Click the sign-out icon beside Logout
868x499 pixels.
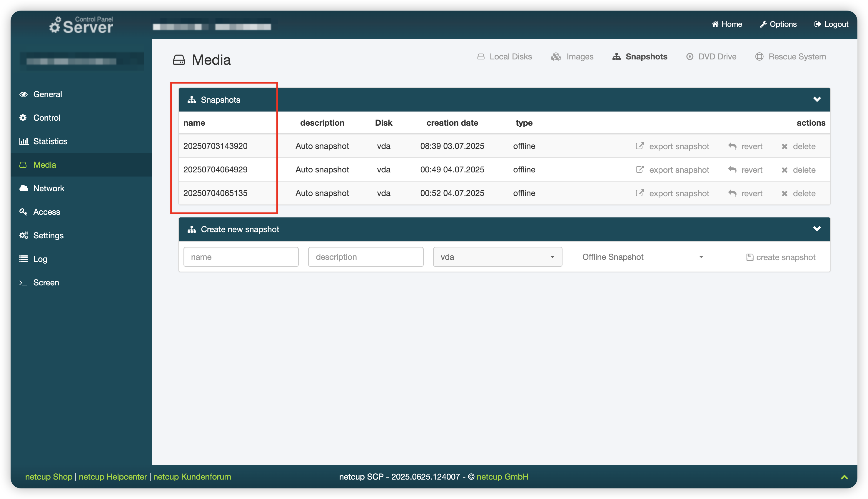click(x=817, y=24)
